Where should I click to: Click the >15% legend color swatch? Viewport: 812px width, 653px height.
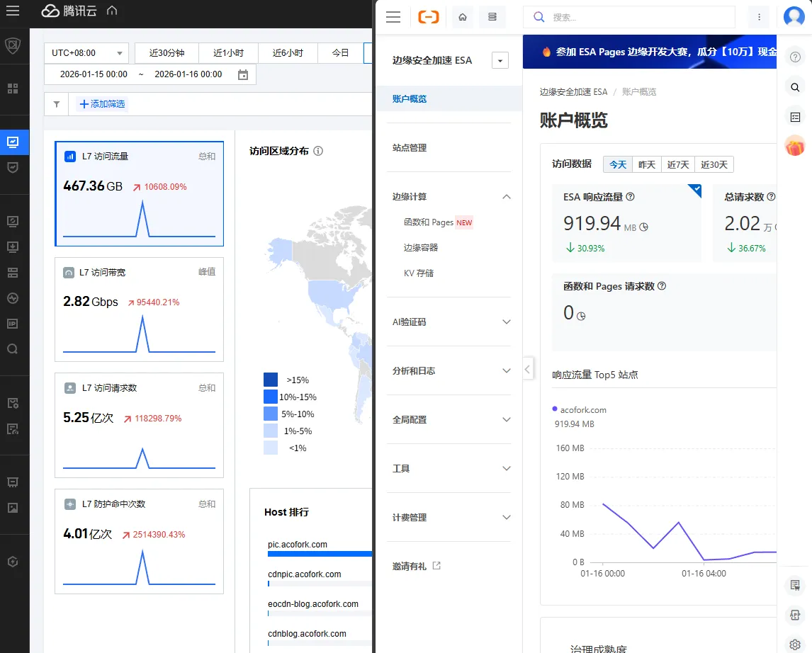coord(270,380)
